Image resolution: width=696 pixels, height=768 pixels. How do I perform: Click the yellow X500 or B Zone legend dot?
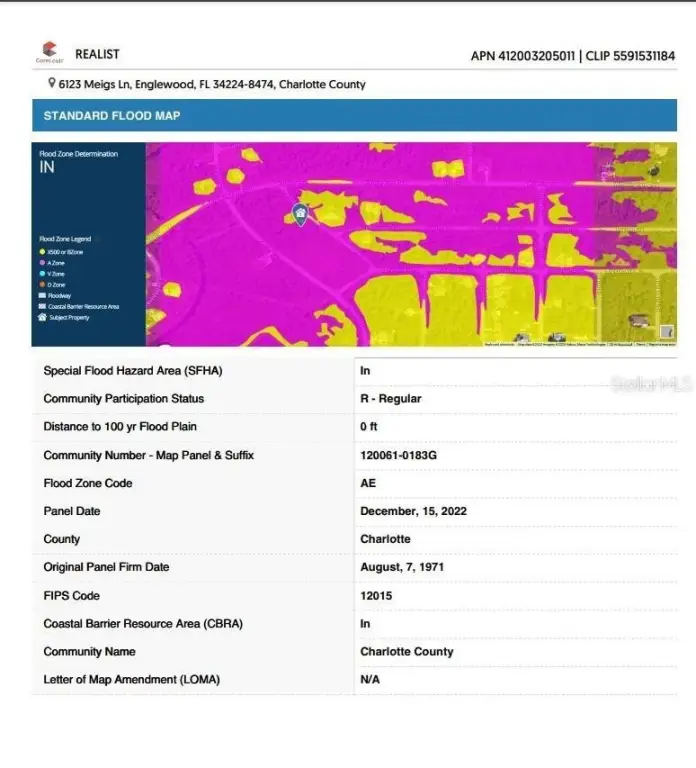pos(42,252)
